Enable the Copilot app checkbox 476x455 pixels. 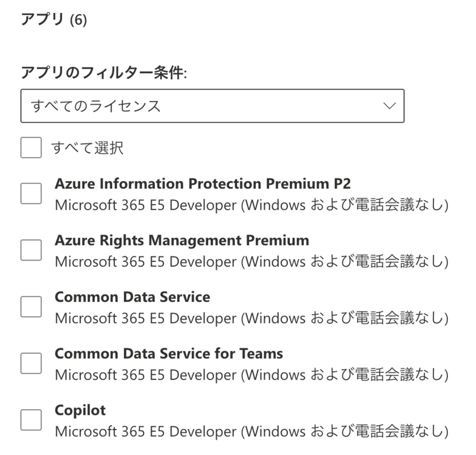coord(31,420)
